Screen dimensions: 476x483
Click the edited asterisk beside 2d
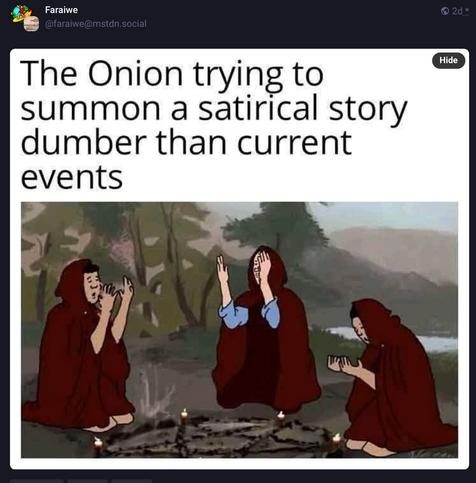pos(467,10)
